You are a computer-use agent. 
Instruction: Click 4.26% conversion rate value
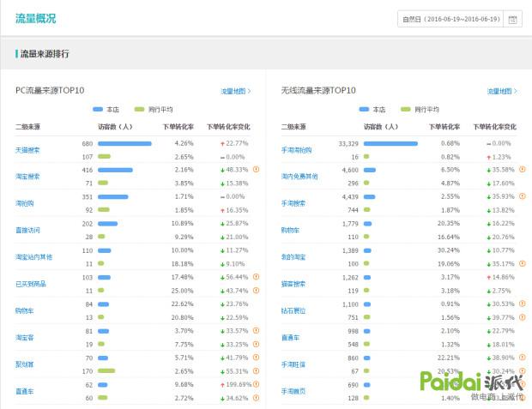point(184,143)
